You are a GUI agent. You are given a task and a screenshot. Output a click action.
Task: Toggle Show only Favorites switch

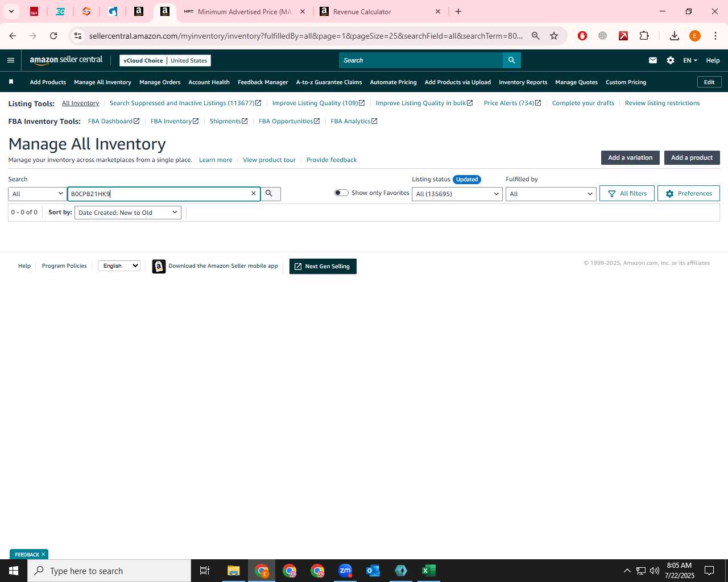(x=341, y=193)
